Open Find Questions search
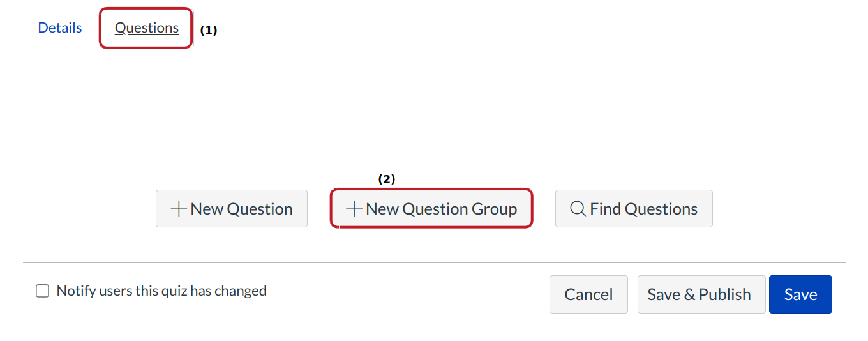The image size is (868, 341). (x=634, y=209)
